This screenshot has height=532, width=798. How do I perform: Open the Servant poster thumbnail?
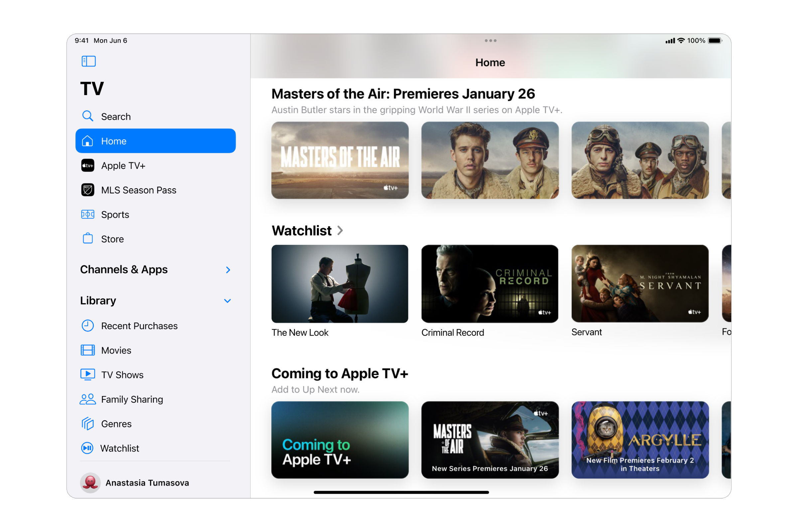tap(640, 283)
